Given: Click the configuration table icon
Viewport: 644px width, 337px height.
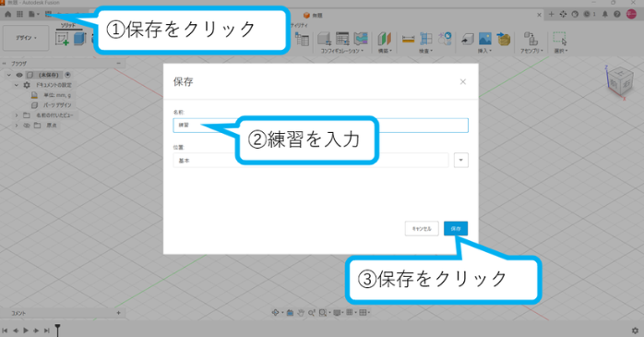Looking at the screenshot, I should pos(342,39).
